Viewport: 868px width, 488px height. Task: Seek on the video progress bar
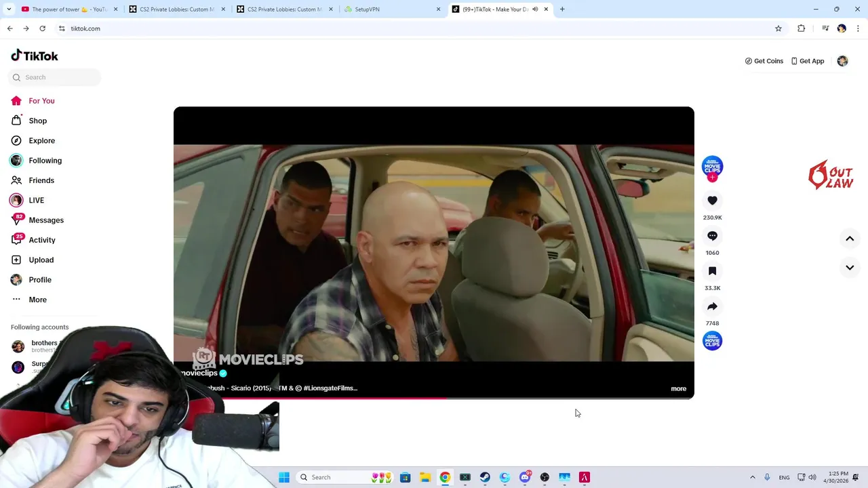tap(434, 398)
